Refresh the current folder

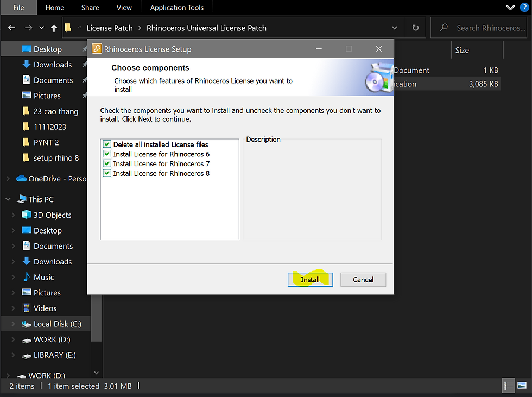415,28
